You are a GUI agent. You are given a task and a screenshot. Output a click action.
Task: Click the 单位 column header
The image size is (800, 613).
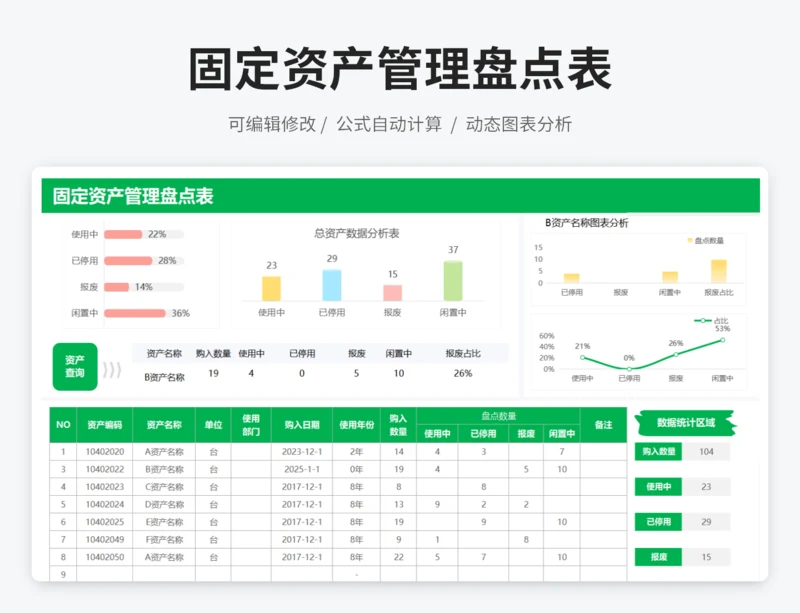point(213,425)
